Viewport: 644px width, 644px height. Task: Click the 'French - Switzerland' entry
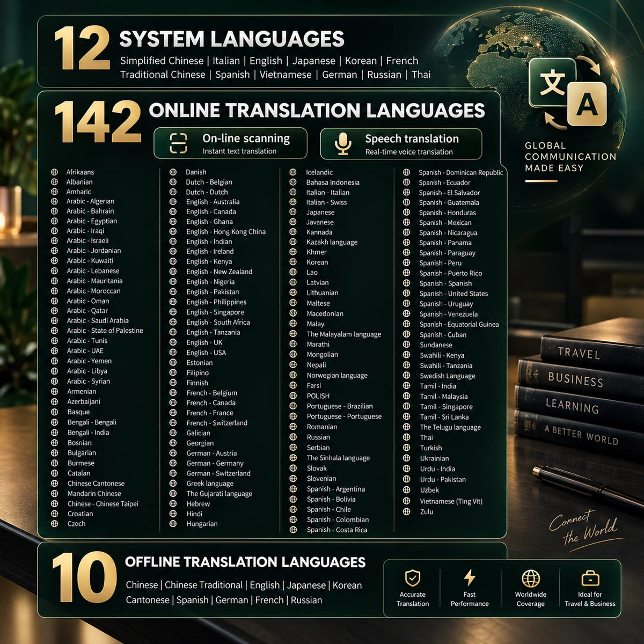click(x=217, y=423)
